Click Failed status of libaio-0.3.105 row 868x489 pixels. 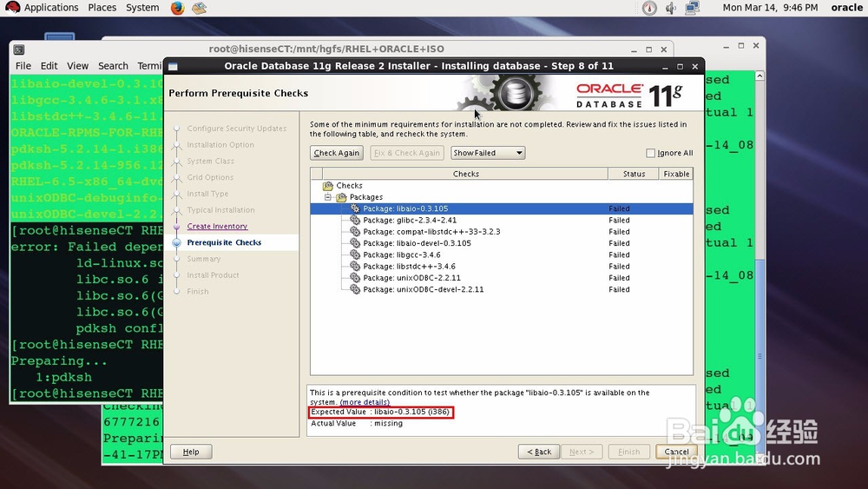pos(619,208)
